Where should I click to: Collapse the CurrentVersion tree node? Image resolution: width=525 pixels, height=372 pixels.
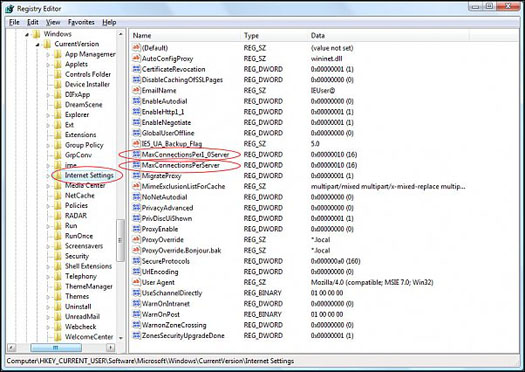[x=38, y=44]
